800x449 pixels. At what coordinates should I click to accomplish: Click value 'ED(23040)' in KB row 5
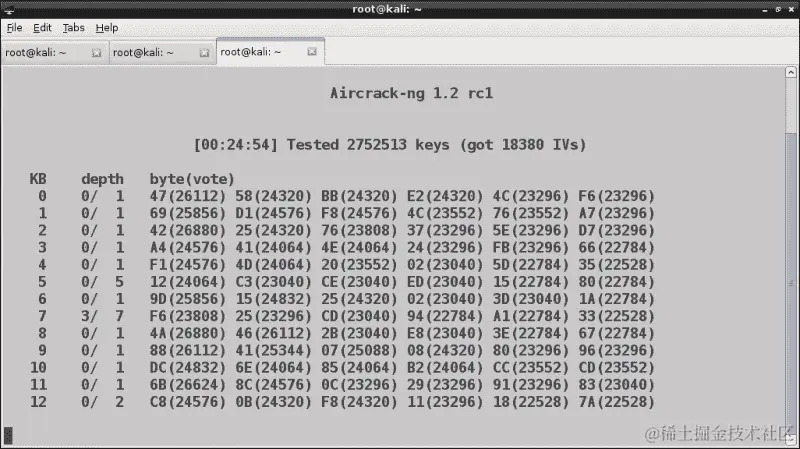tap(444, 282)
